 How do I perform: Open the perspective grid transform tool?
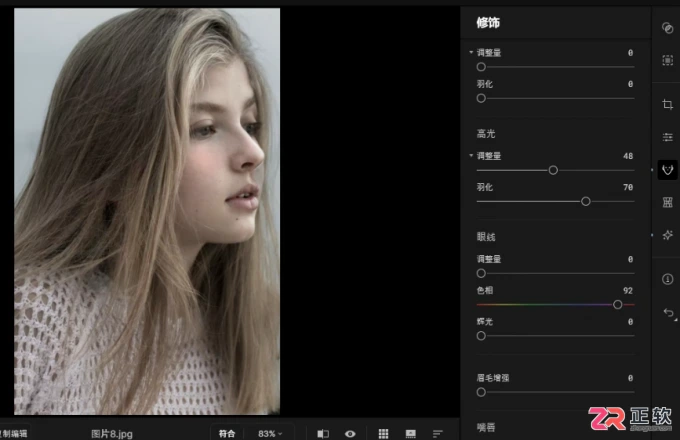pos(667,202)
